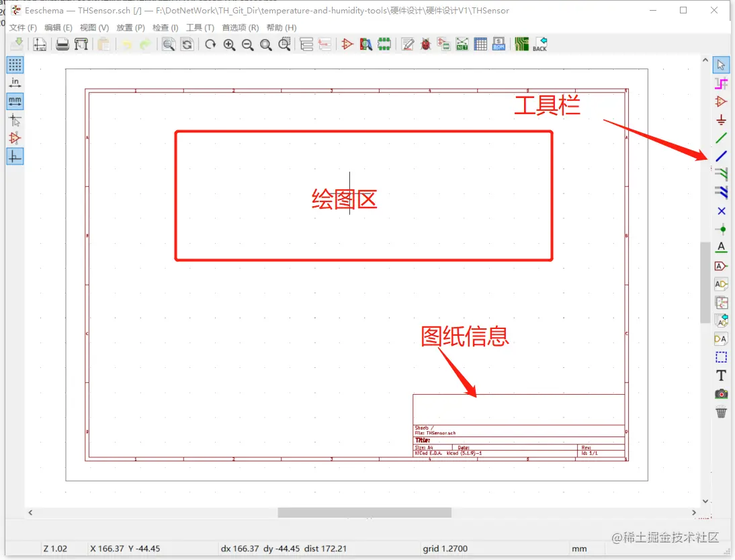This screenshot has height=560, width=735.
Task: Select the Place text T tool
Action: pos(721,376)
